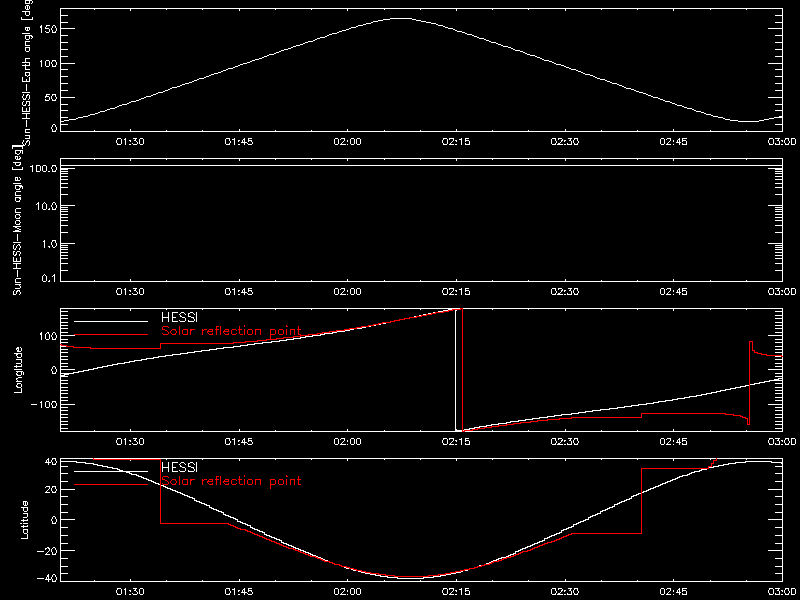Click the -100 tick label on Longitude axis
Screen dimensions: 800x600
click(x=43, y=404)
